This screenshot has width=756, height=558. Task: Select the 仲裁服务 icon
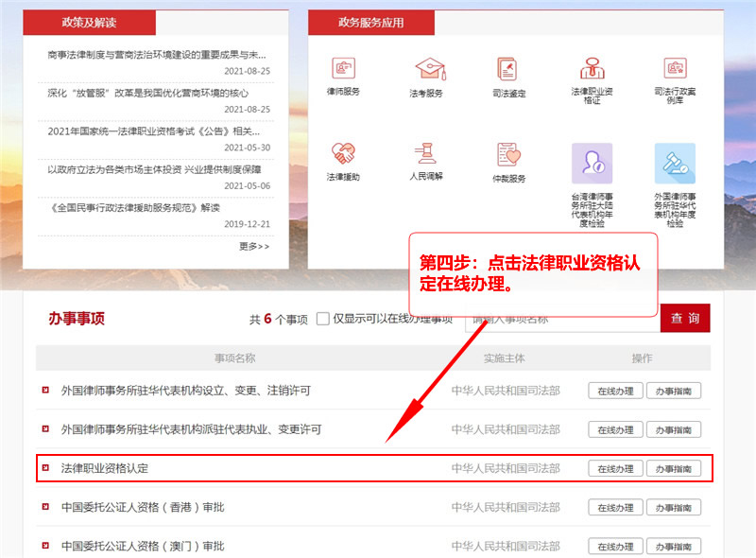pyautogui.click(x=508, y=154)
